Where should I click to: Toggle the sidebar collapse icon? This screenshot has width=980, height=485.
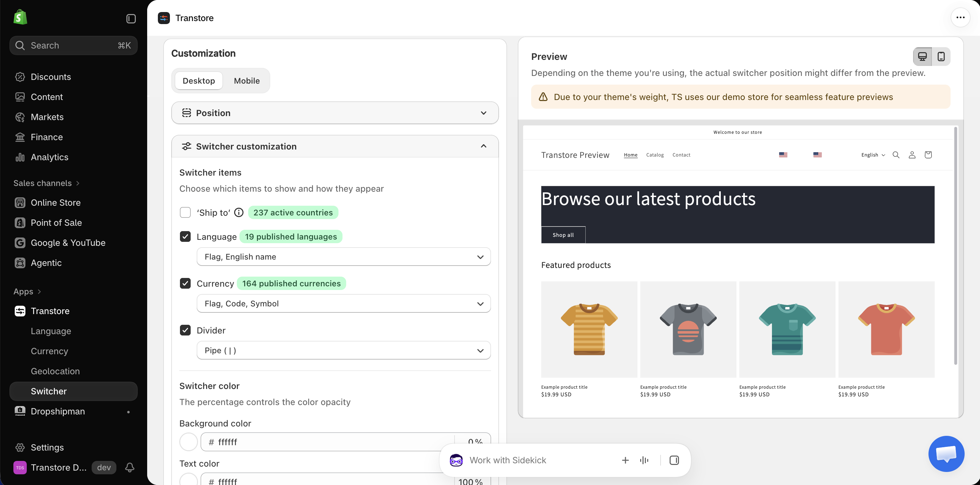coord(131,19)
